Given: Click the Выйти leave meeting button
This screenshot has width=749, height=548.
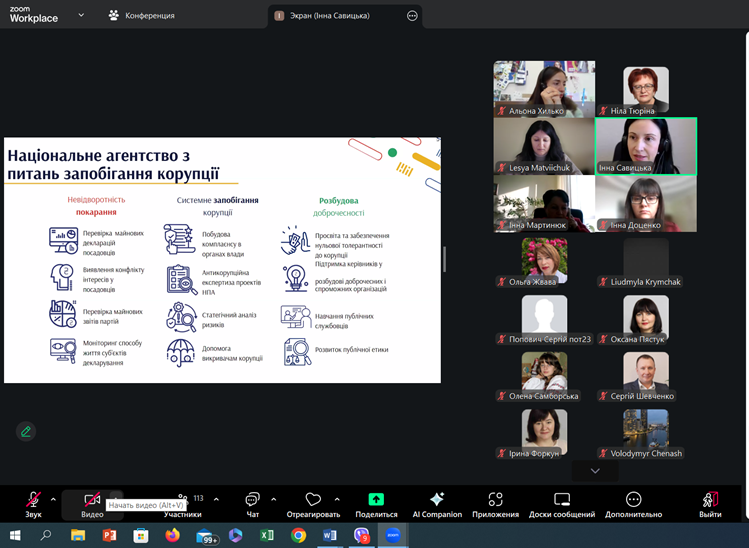Looking at the screenshot, I should click(710, 501).
